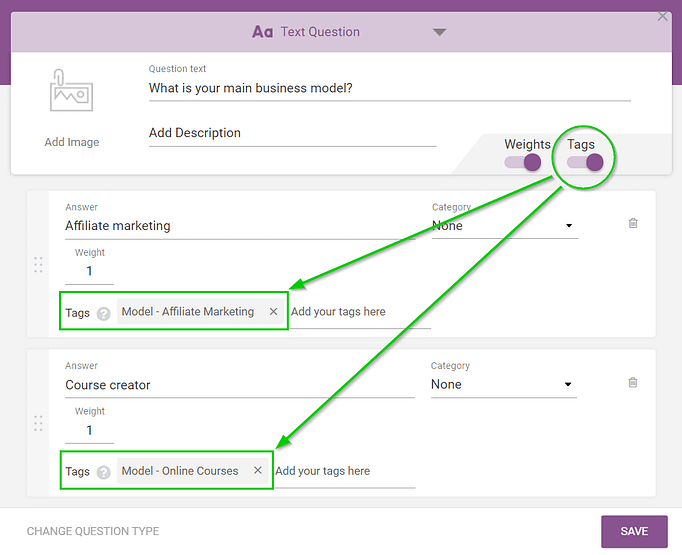The image size is (682, 555).
Task: Click the CHANGE QUESTION TYPE link
Action: click(93, 531)
